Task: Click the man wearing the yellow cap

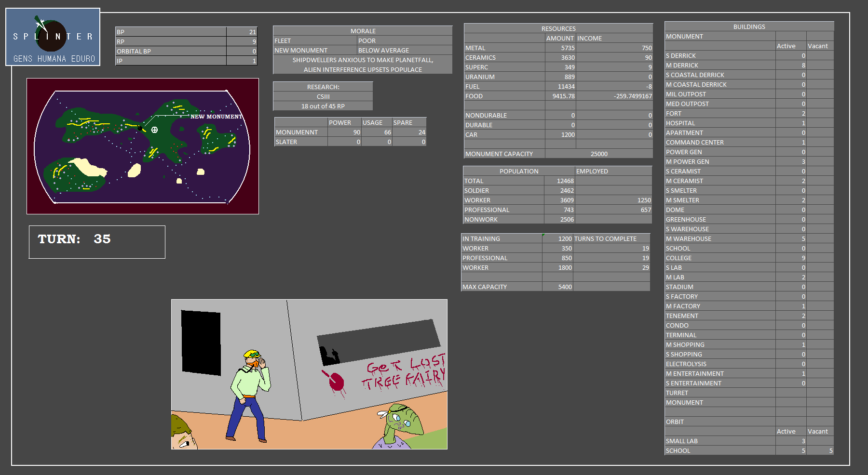Action: point(249,393)
